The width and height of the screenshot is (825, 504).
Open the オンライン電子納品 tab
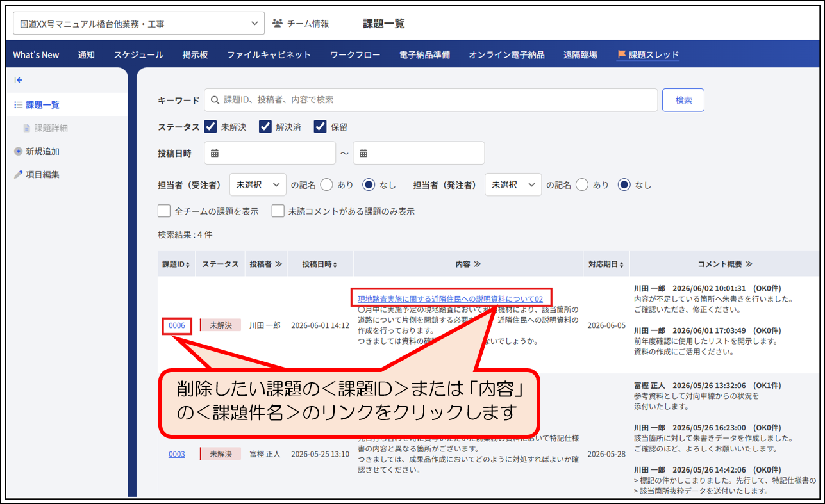click(x=506, y=55)
